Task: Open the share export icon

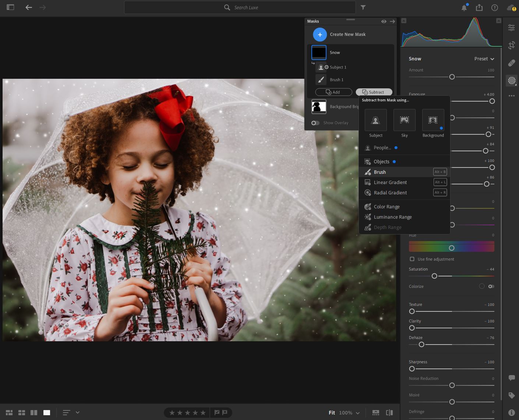Action: pos(479,8)
